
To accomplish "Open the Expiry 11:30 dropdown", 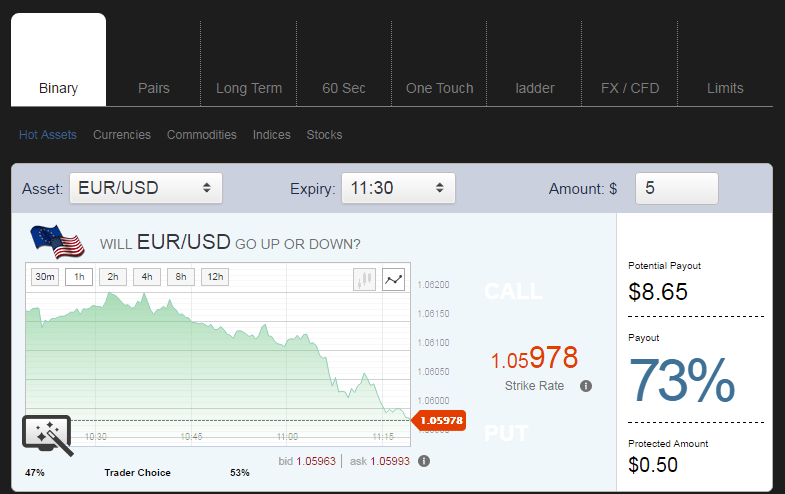I will [x=399, y=188].
